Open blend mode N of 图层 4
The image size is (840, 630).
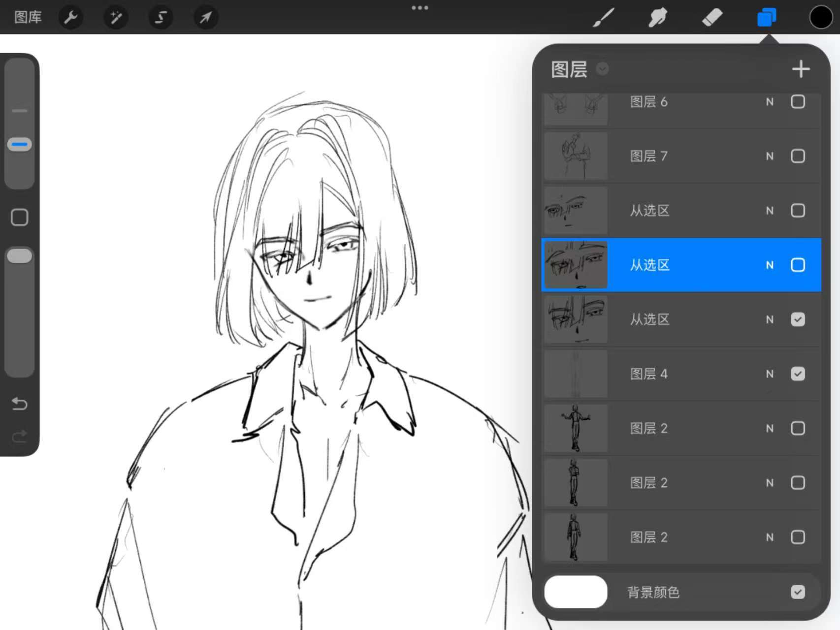click(x=770, y=374)
